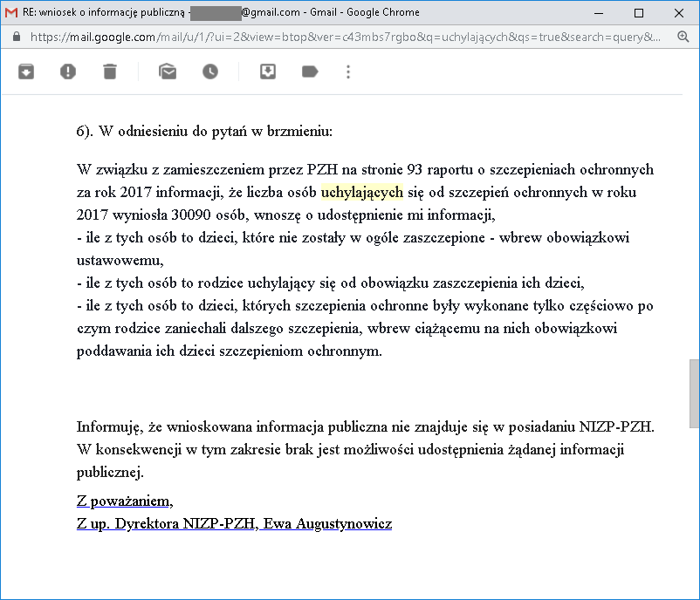The height and width of the screenshot is (600, 700).
Task: Snooze this email with clock icon
Action: 210,72
